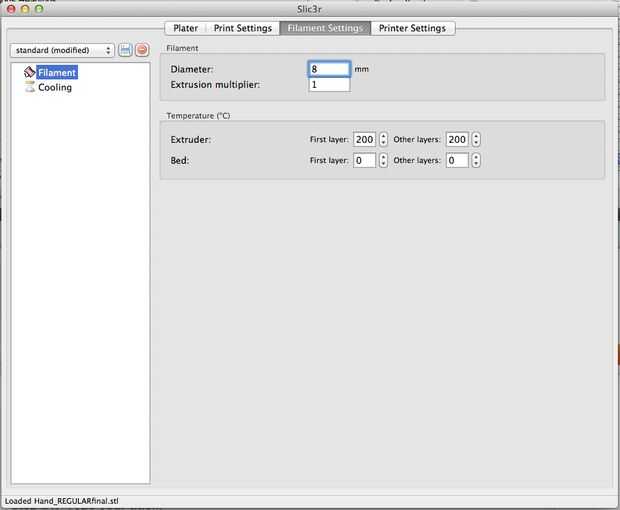Click Extruder First layer temperature field

(364, 139)
